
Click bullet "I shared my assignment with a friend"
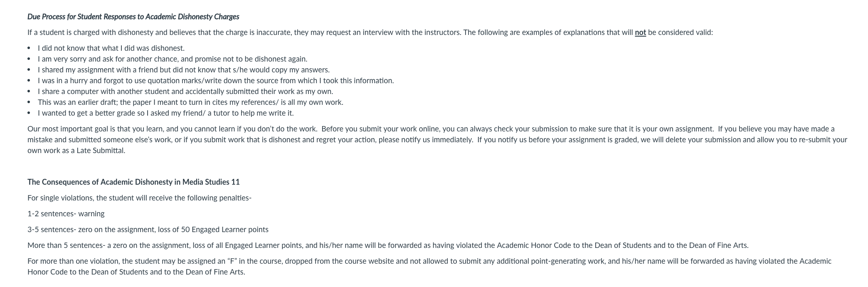click(x=184, y=70)
